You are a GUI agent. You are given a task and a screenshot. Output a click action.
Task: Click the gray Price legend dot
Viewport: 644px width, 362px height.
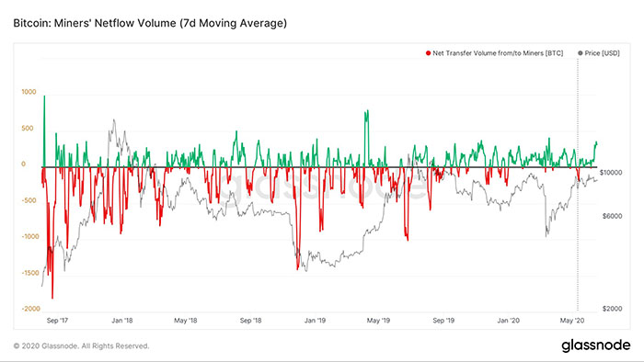point(580,53)
